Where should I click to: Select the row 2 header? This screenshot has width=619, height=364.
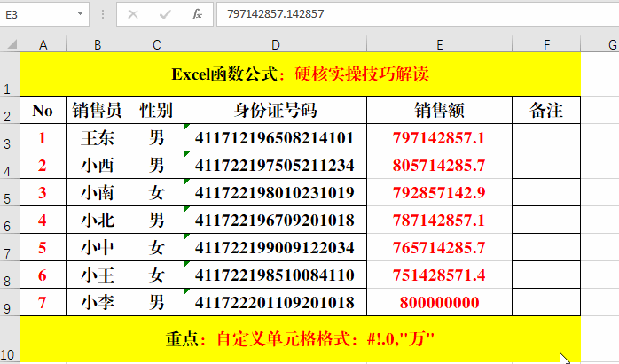click(x=10, y=111)
